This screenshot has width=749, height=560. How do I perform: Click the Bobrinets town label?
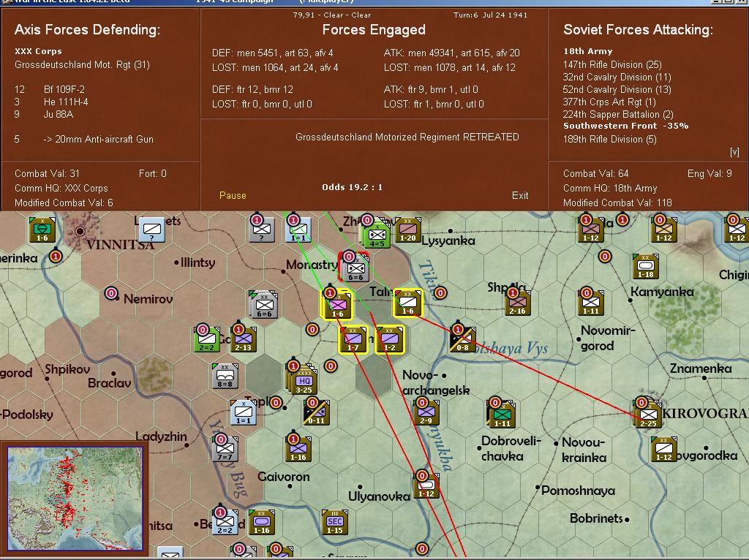(596, 518)
